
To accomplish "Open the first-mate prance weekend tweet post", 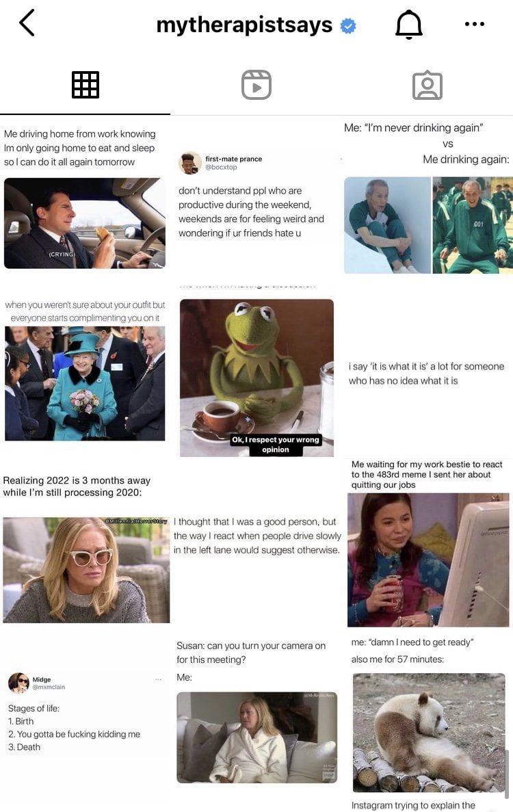I will point(256,199).
